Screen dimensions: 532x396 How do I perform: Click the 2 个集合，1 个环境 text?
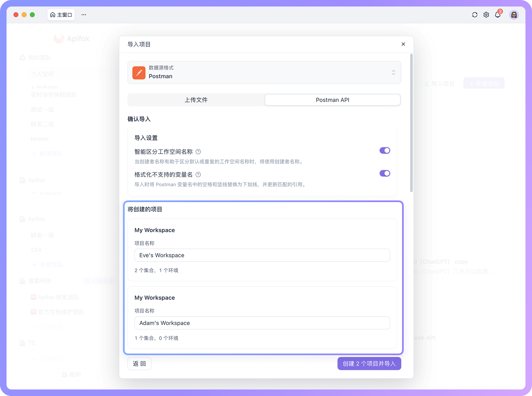pyautogui.click(x=156, y=271)
